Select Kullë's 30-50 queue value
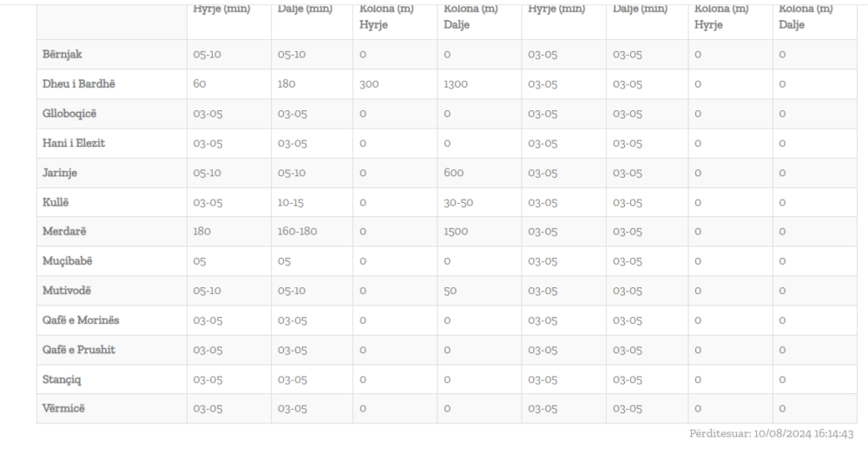 click(457, 202)
